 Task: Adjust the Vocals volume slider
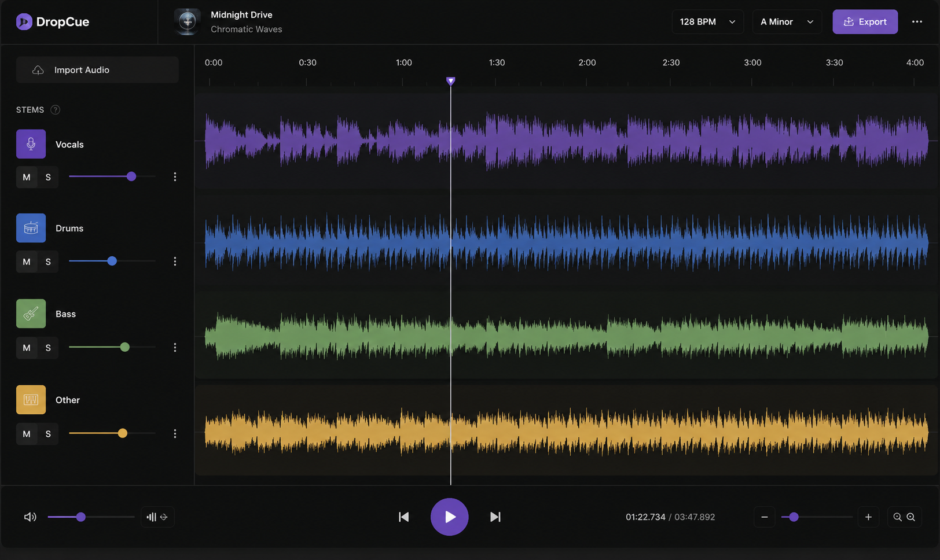coord(112,176)
